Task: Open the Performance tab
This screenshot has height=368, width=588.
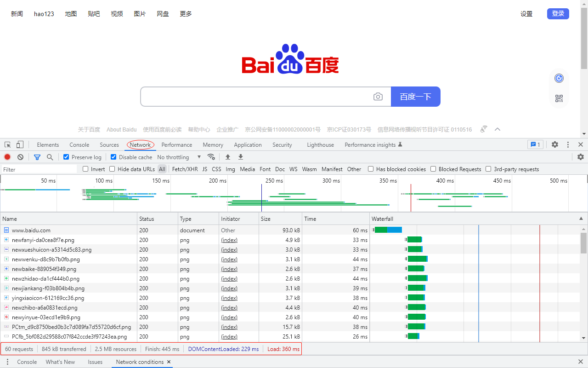Action: pos(177,144)
